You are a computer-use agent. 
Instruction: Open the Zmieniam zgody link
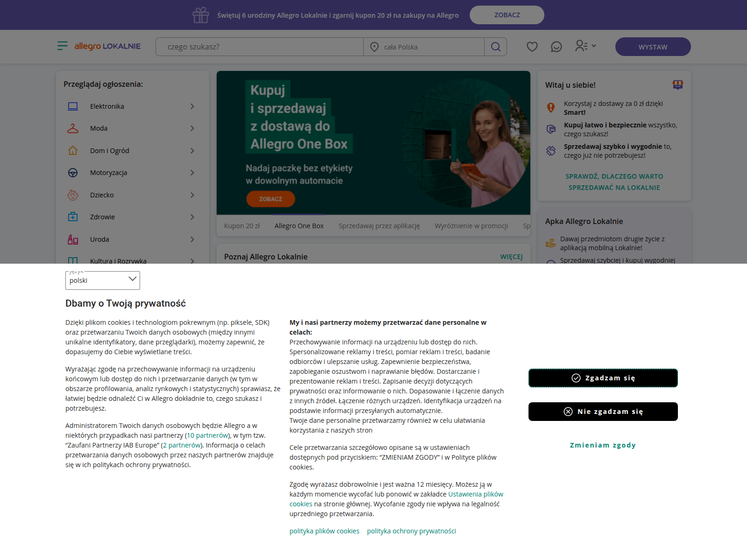coord(603,445)
